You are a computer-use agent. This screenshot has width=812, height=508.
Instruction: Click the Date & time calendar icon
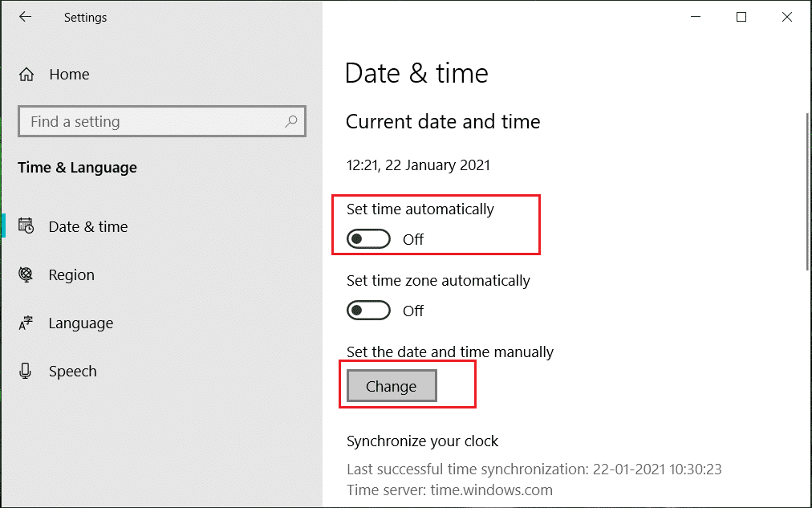coord(26,226)
